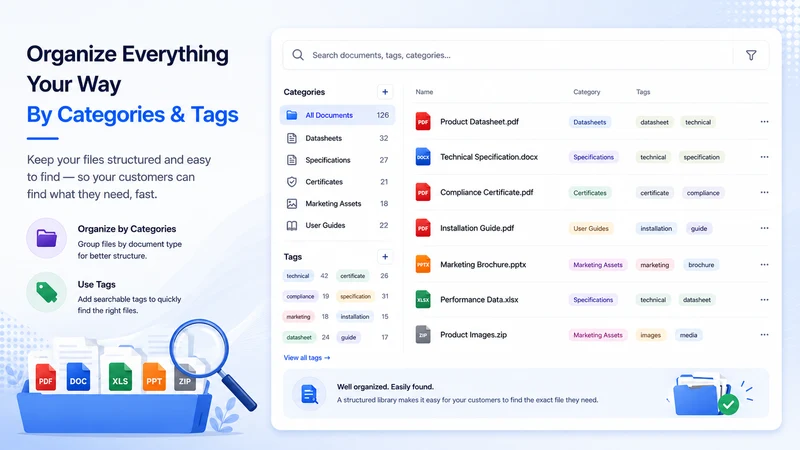Click the Technical Specification.docx file icon
Screen dimensions: 800x450
point(423,157)
